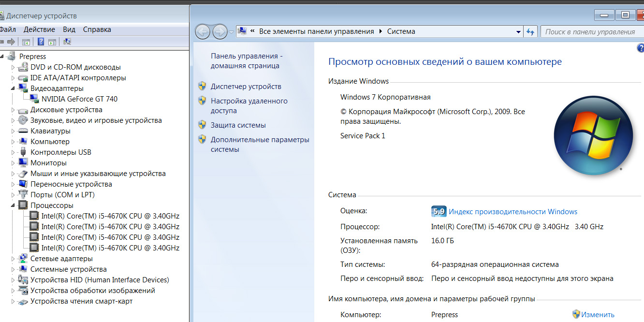Select the HID devices icon
This screenshot has width=644, height=322.
click(23, 280)
